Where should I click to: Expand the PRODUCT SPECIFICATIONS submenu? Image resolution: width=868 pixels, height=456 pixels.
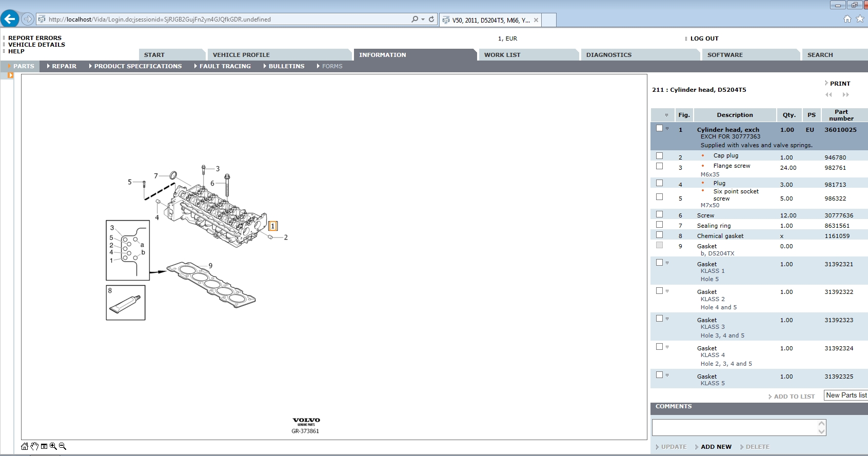click(135, 66)
